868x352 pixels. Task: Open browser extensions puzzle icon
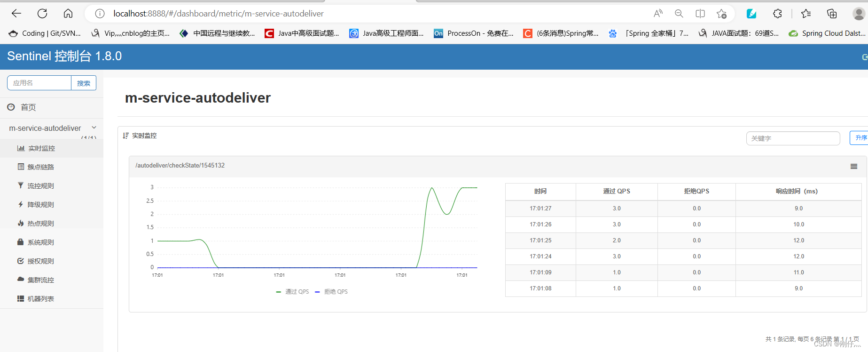pyautogui.click(x=778, y=14)
